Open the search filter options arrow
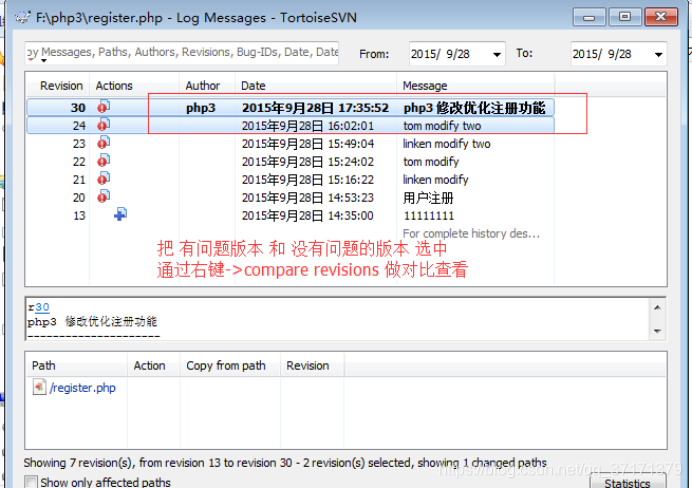Screen dimensions: 692x488 44,60
